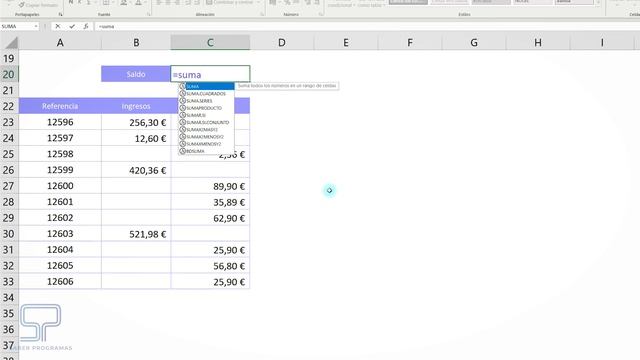640x360 pixels.
Task: Click income cell 12,60 €
Action: [x=136, y=138]
